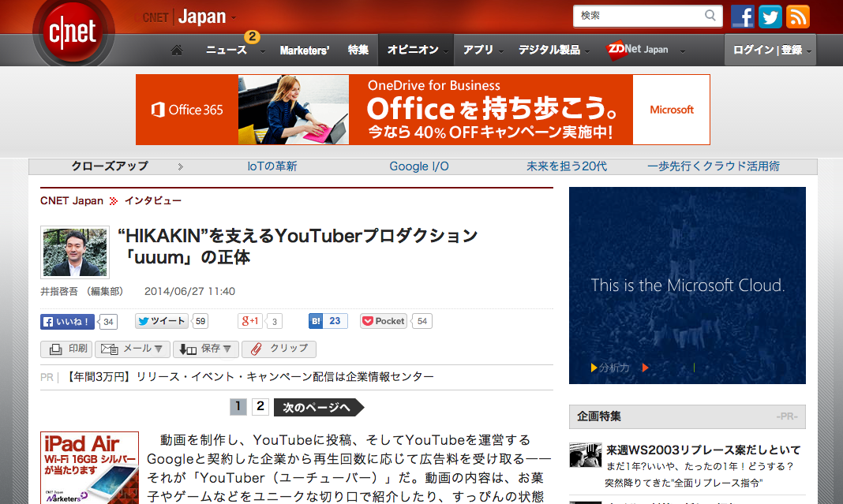Click the Facebook like count 34
Viewport: 843px width, 504px height.
point(109,322)
